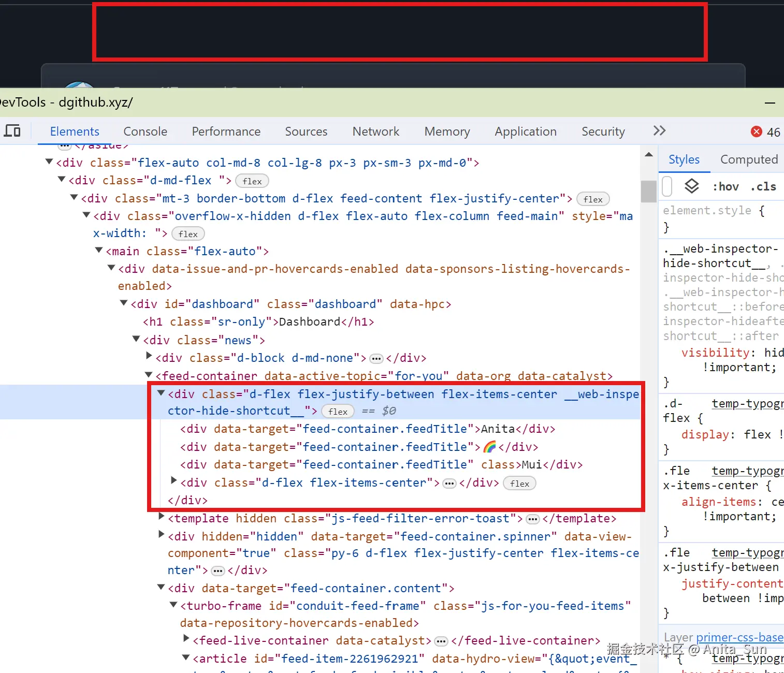Collapse the mt-3 border-bottom feed-content div
The height and width of the screenshot is (673, 784).
[x=74, y=197]
